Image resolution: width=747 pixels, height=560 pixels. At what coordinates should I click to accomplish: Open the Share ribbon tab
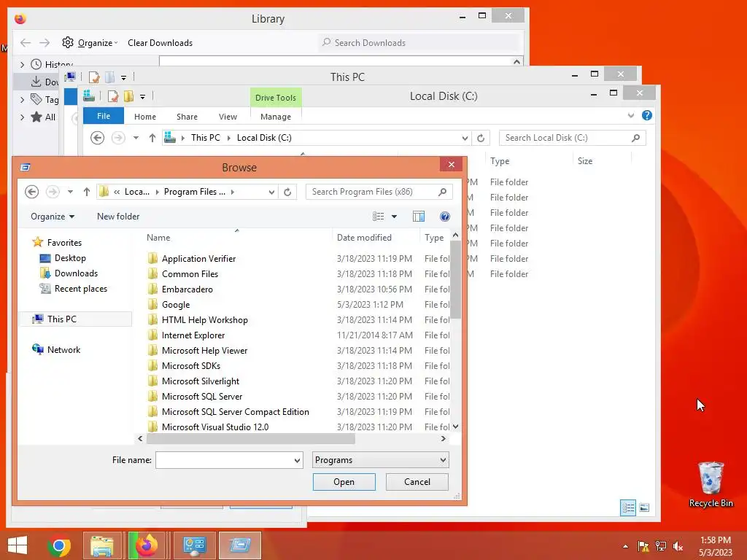click(187, 117)
